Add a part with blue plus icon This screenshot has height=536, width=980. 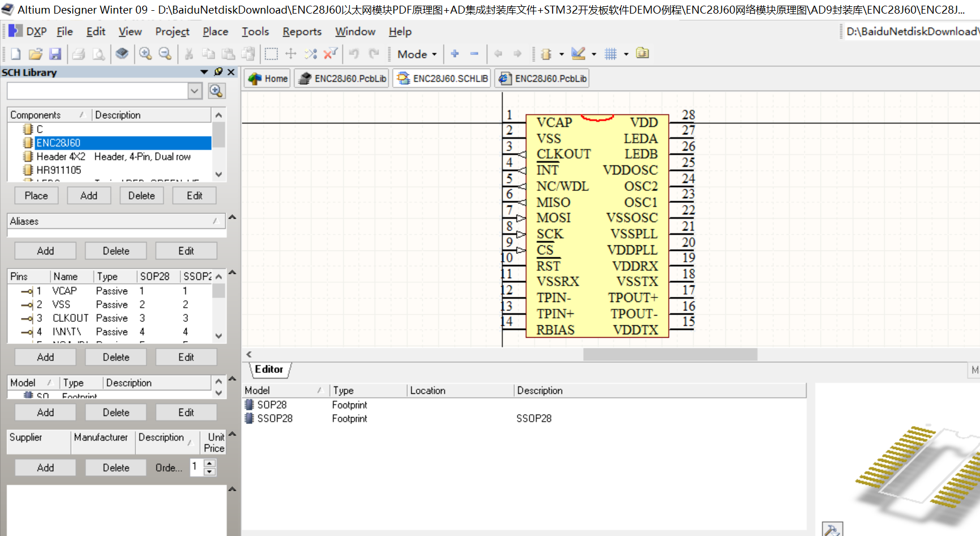[x=455, y=54]
